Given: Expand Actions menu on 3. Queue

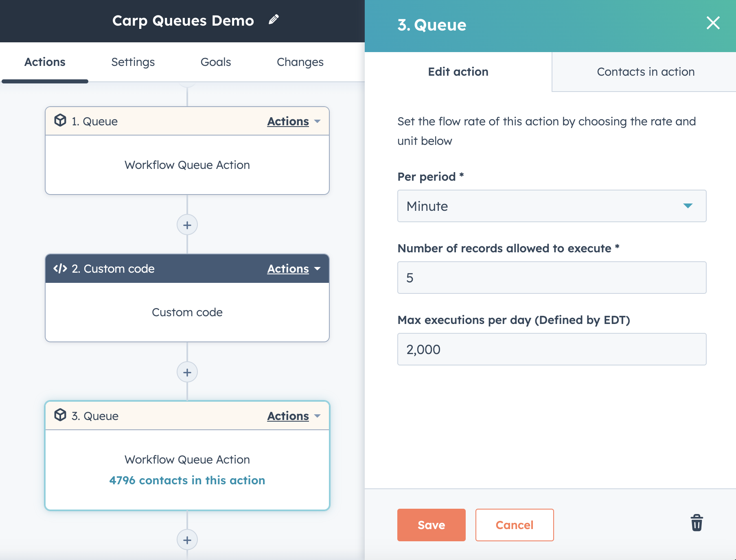Looking at the screenshot, I should [294, 416].
